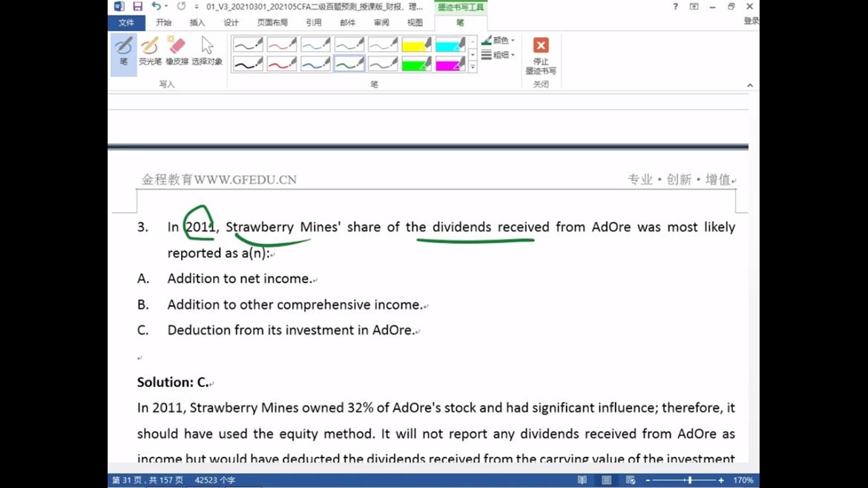Pick the yellow highlighter pen swatch
The width and height of the screenshot is (868, 488).
[416, 45]
